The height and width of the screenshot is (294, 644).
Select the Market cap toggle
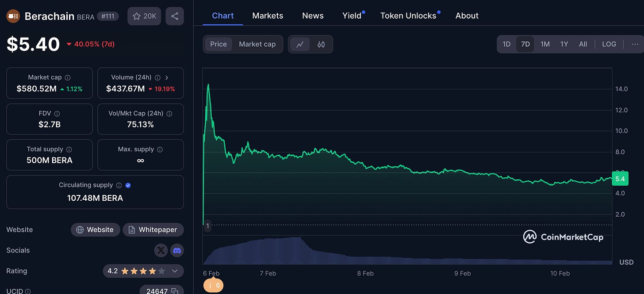(x=257, y=44)
